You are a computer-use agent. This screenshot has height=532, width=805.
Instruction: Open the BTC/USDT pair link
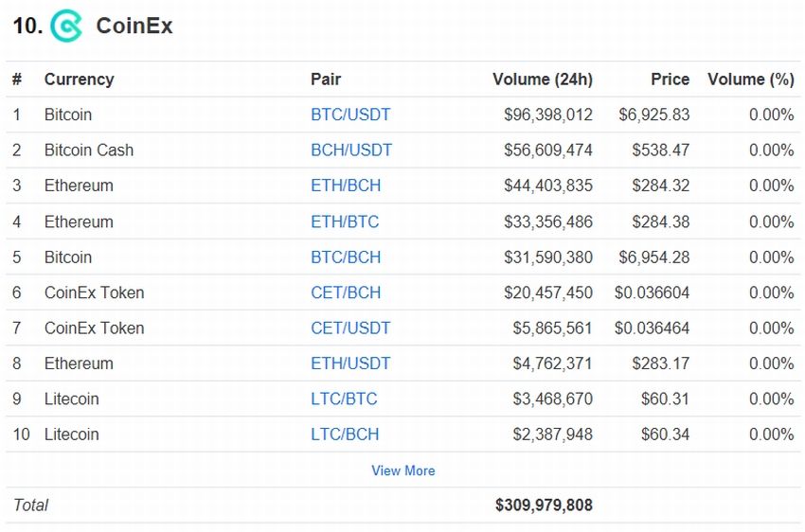pyautogui.click(x=350, y=115)
